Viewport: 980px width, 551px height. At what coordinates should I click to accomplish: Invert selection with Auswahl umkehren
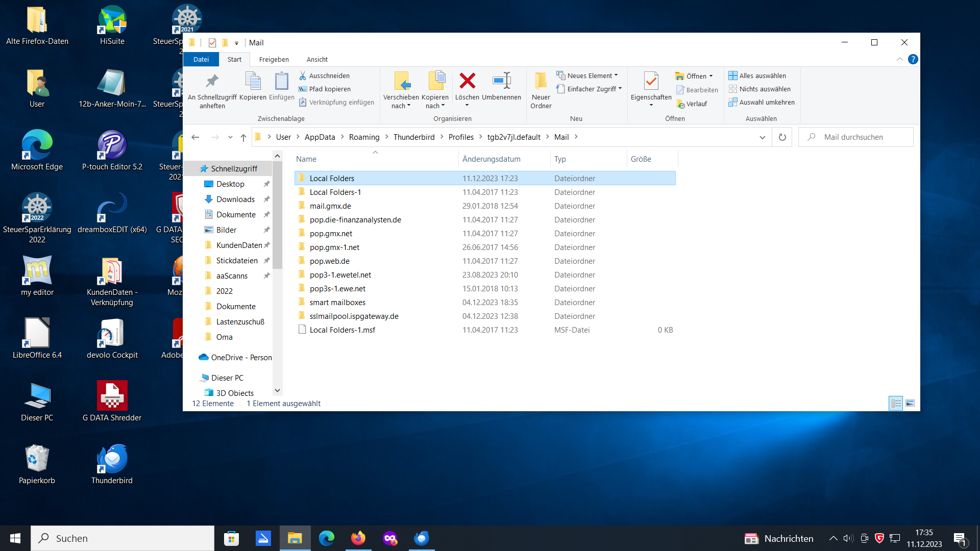click(762, 102)
